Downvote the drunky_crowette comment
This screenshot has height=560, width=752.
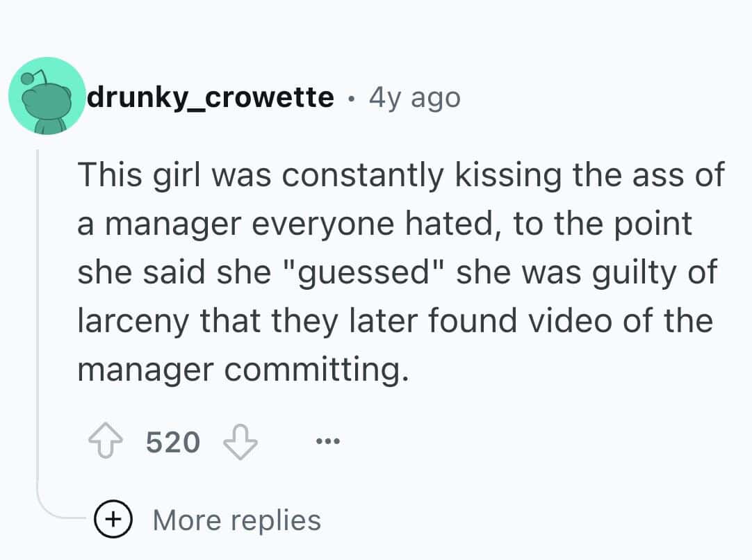[239, 442]
